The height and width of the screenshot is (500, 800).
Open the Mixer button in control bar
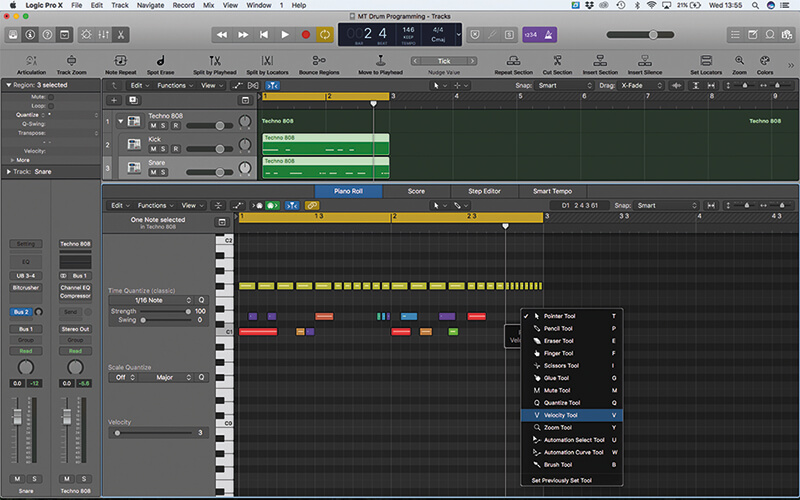[104, 35]
